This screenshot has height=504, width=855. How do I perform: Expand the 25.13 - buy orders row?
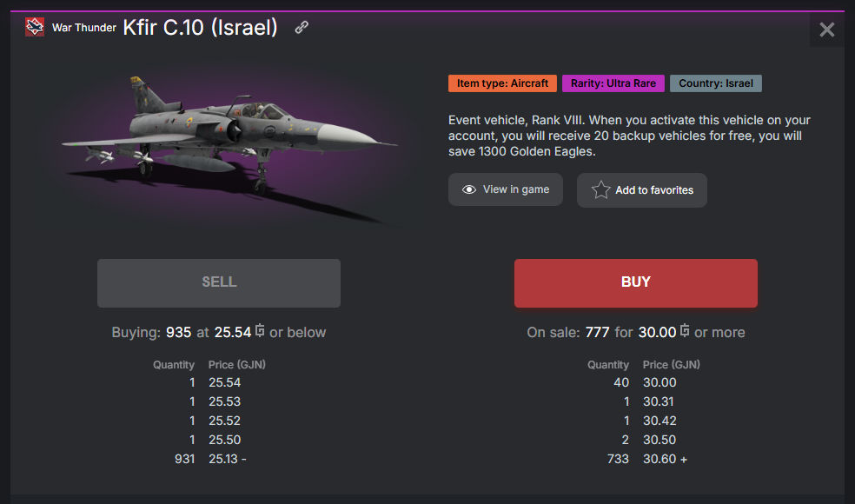pos(228,459)
